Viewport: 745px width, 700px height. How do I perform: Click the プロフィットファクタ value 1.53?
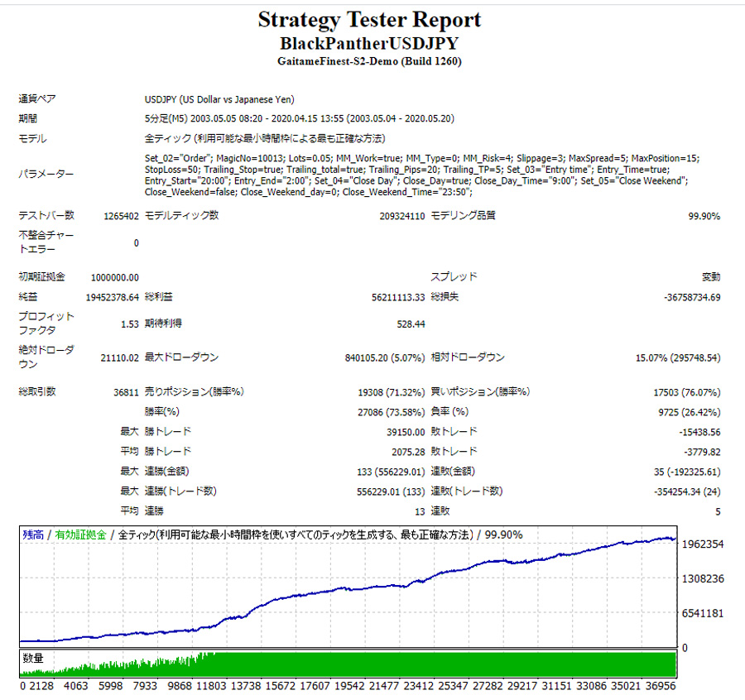click(130, 324)
